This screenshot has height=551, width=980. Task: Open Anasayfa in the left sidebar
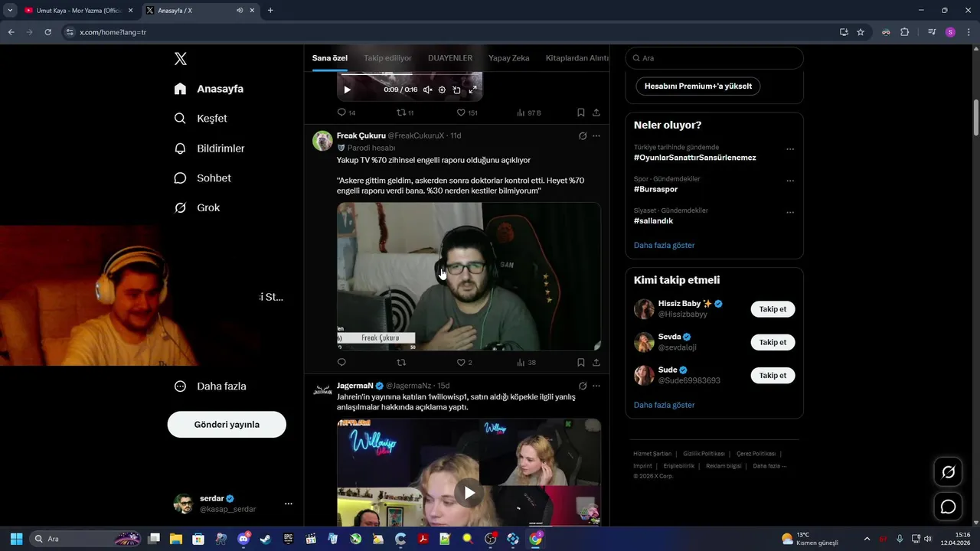pyautogui.click(x=209, y=89)
